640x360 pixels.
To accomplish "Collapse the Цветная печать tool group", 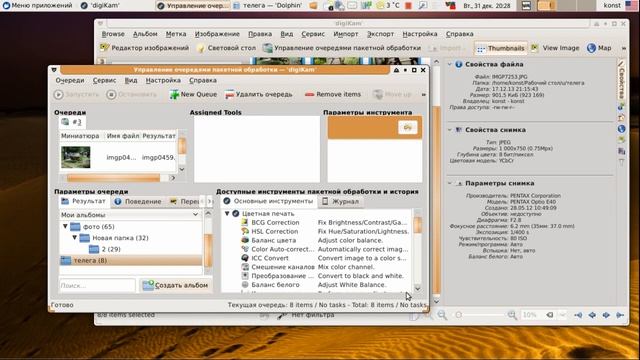I will click(227, 213).
